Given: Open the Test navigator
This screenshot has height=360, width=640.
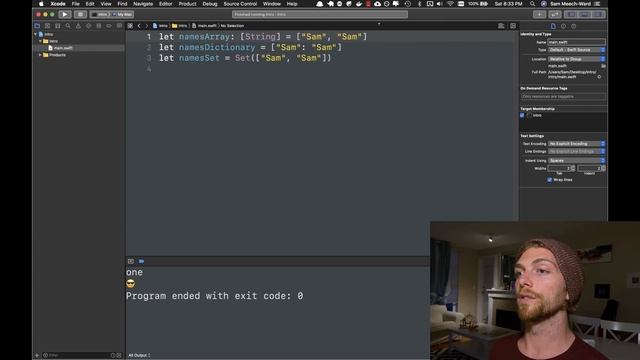Looking at the screenshot, I should tap(88, 26).
